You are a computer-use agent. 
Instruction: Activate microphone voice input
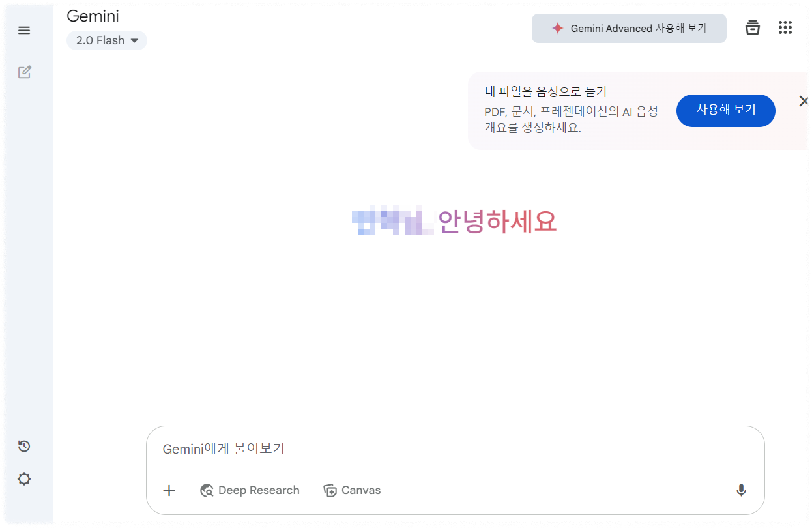(x=741, y=491)
